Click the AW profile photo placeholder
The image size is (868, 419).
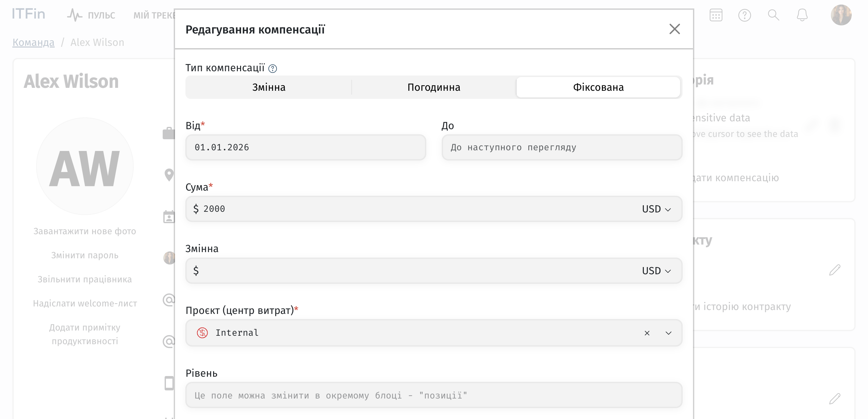(85, 166)
